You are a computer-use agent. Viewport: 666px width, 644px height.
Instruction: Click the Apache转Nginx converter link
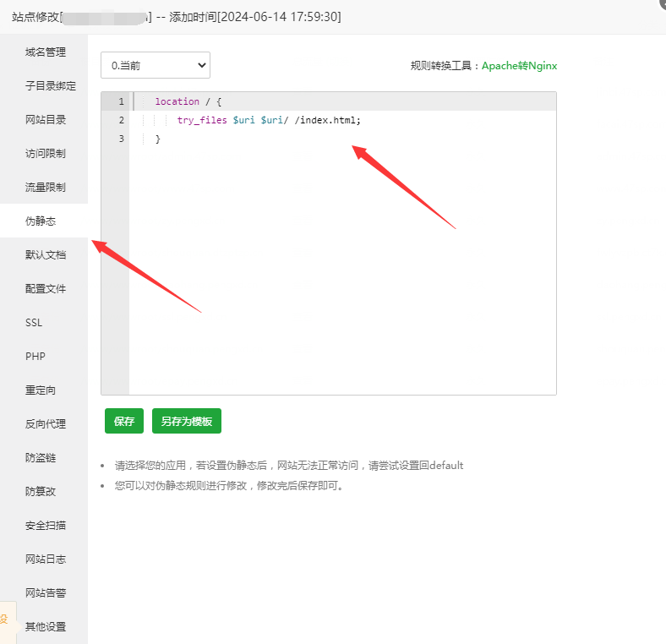point(519,66)
